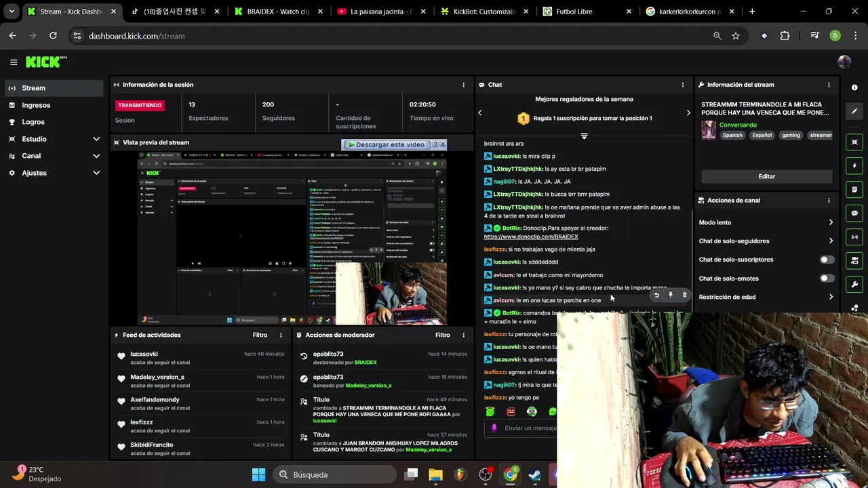This screenshot has width=868, height=488.
Task: Pick the green halo emote
Action: point(490,411)
